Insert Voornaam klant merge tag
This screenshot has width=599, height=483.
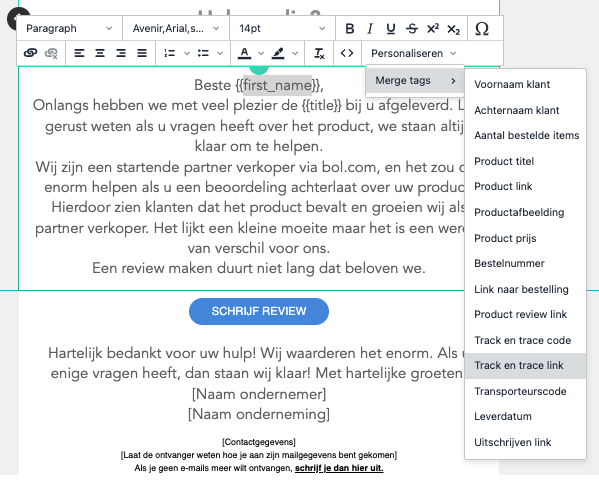click(525, 84)
